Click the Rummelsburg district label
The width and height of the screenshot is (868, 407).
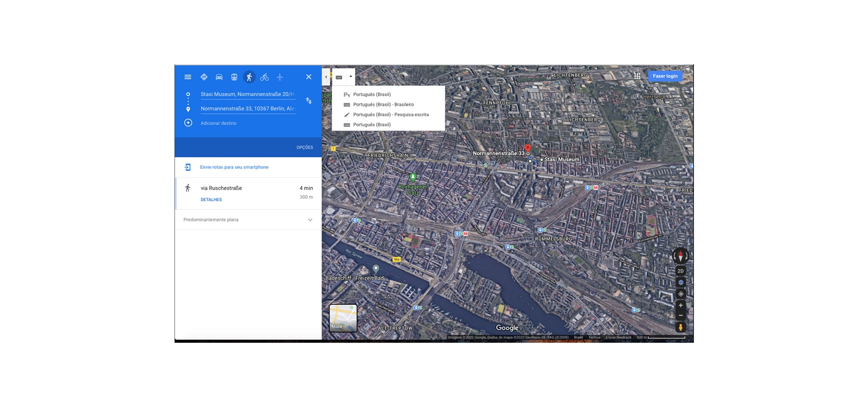click(553, 239)
